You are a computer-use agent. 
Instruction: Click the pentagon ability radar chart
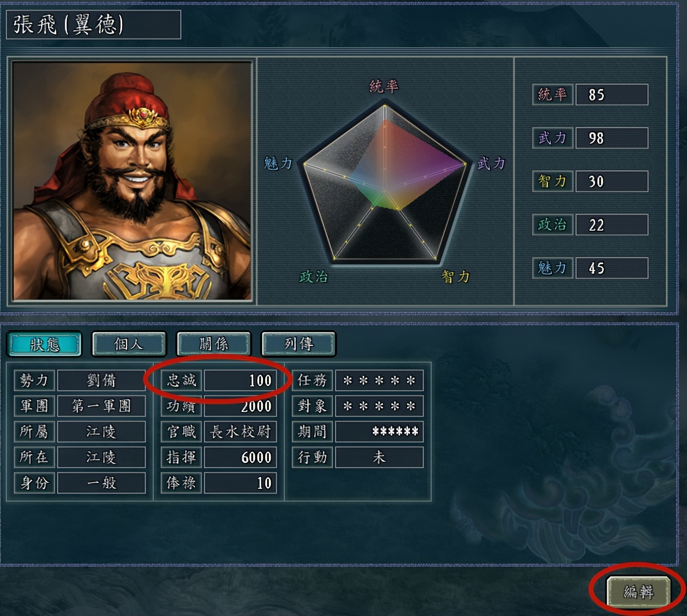(385, 182)
